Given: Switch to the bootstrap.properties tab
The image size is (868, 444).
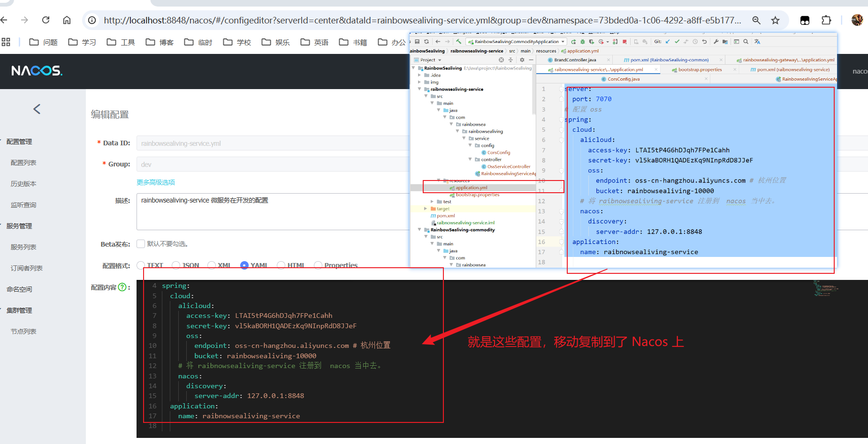Looking at the screenshot, I should click(700, 69).
